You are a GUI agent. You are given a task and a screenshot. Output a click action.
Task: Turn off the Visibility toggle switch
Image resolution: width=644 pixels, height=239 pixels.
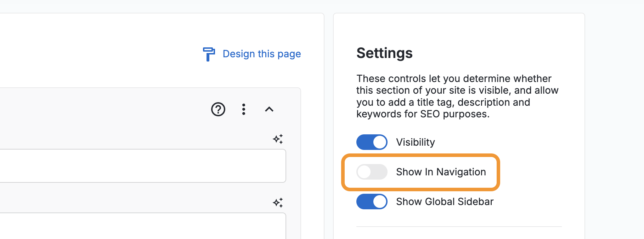pyautogui.click(x=372, y=142)
